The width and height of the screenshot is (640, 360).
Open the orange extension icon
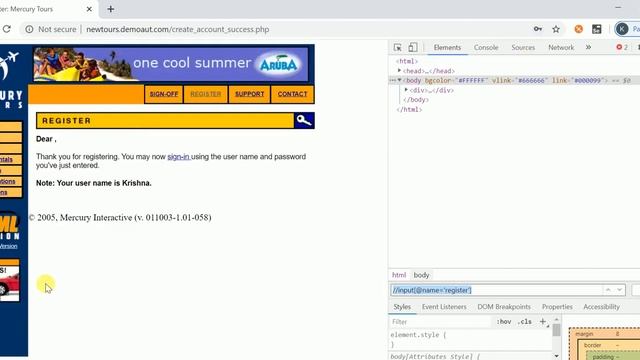tap(578, 29)
